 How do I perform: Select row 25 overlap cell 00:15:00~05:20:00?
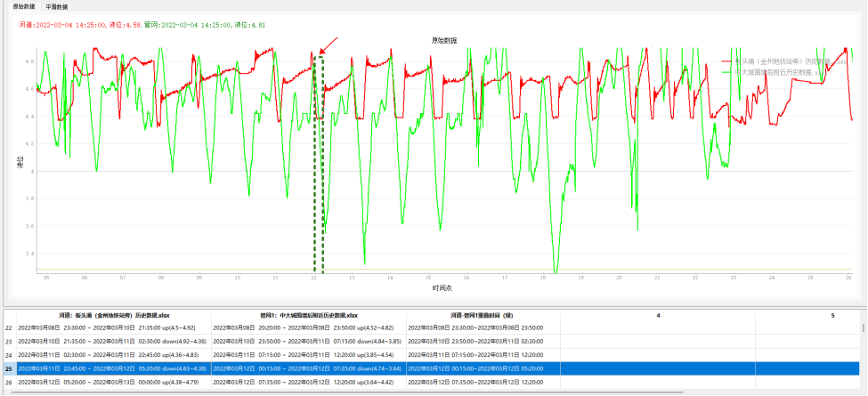tap(483, 368)
